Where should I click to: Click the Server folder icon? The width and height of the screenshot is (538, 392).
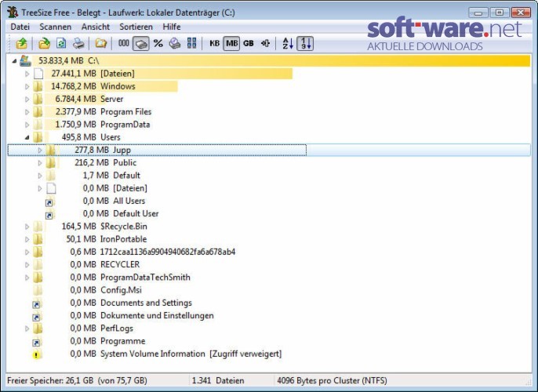[38, 99]
